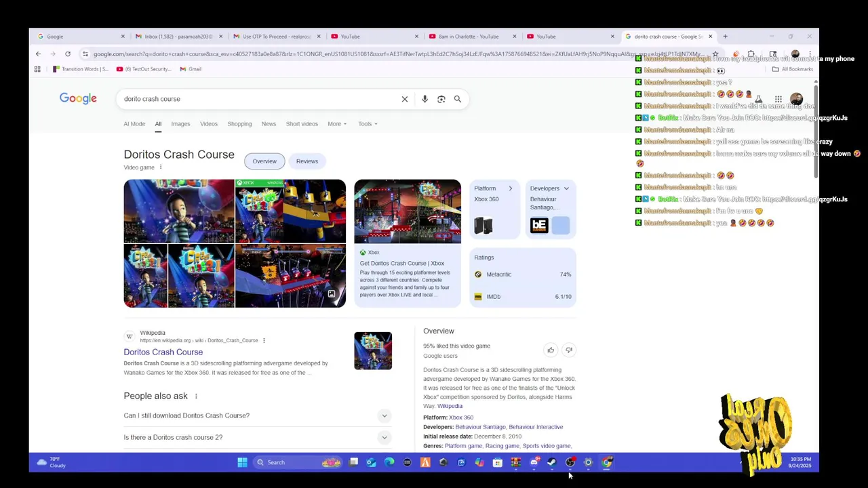Open Gmail bookmark in bookmarks bar
This screenshot has width=868, height=488.
pos(191,68)
